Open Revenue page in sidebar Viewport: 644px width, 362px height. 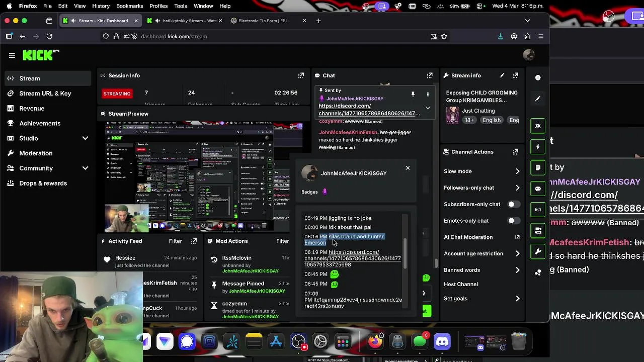48,109
